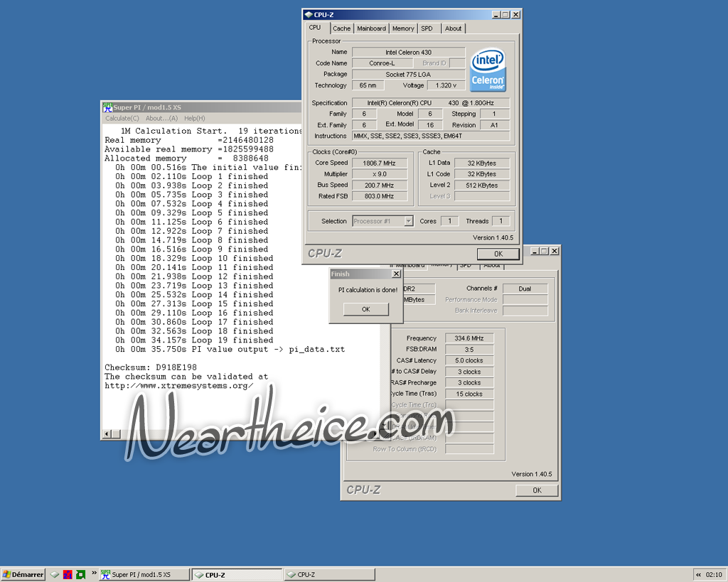Click the RAS# Precharge value '3 clocks'

tap(469, 383)
